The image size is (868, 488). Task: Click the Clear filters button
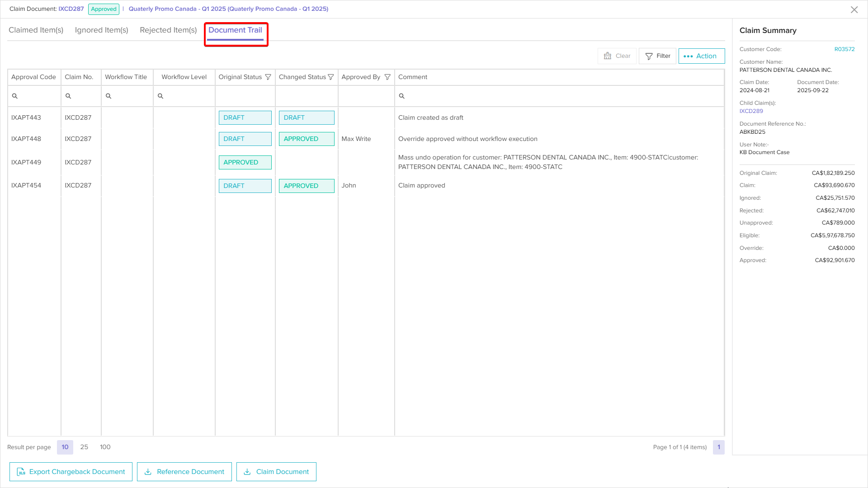pyautogui.click(x=617, y=56)
